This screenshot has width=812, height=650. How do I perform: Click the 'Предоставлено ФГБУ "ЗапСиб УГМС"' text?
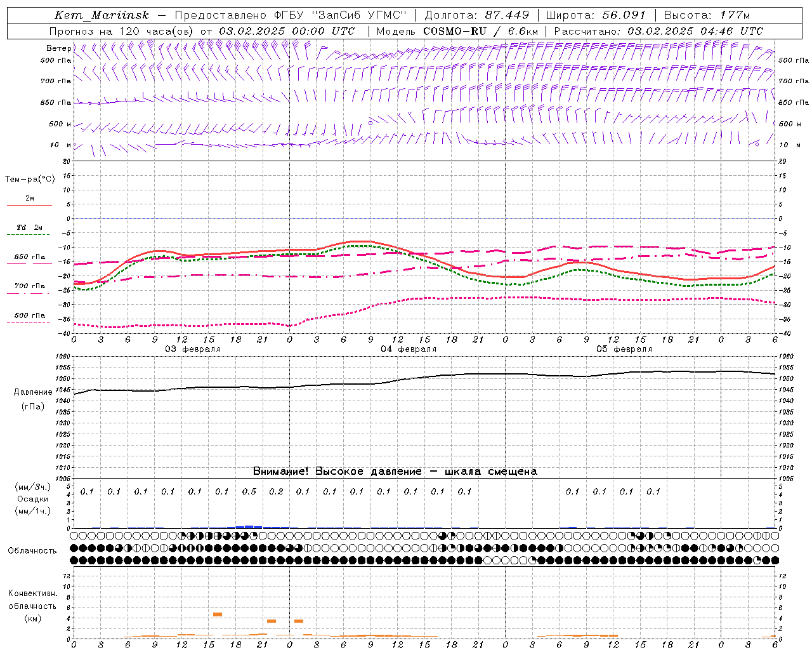pyautogui.click(x=291, y=15)
